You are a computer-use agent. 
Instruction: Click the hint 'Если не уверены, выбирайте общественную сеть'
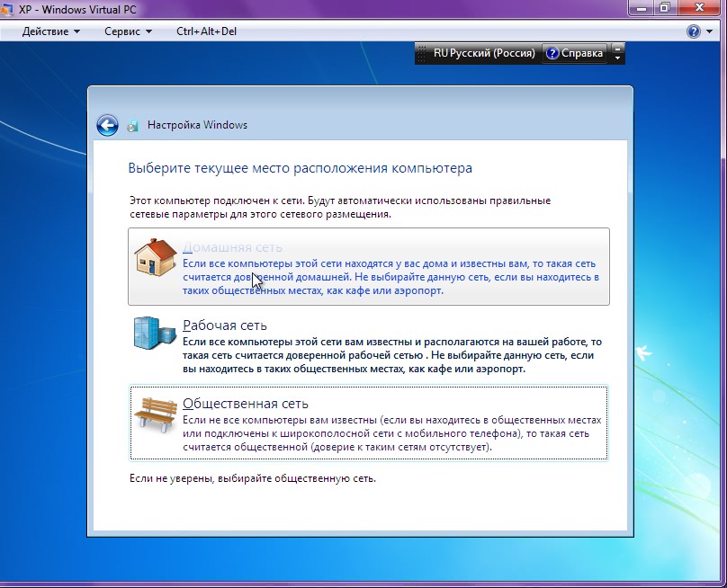(253, 478)
